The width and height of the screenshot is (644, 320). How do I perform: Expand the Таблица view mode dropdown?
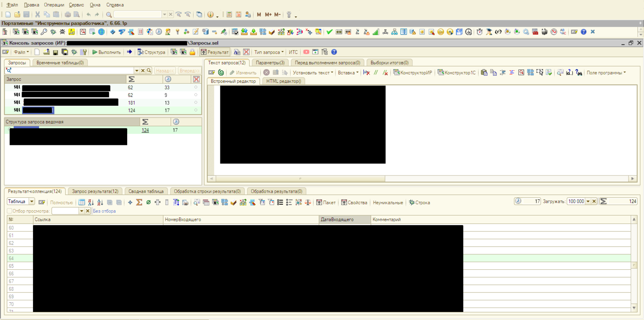tap(32, 202)
